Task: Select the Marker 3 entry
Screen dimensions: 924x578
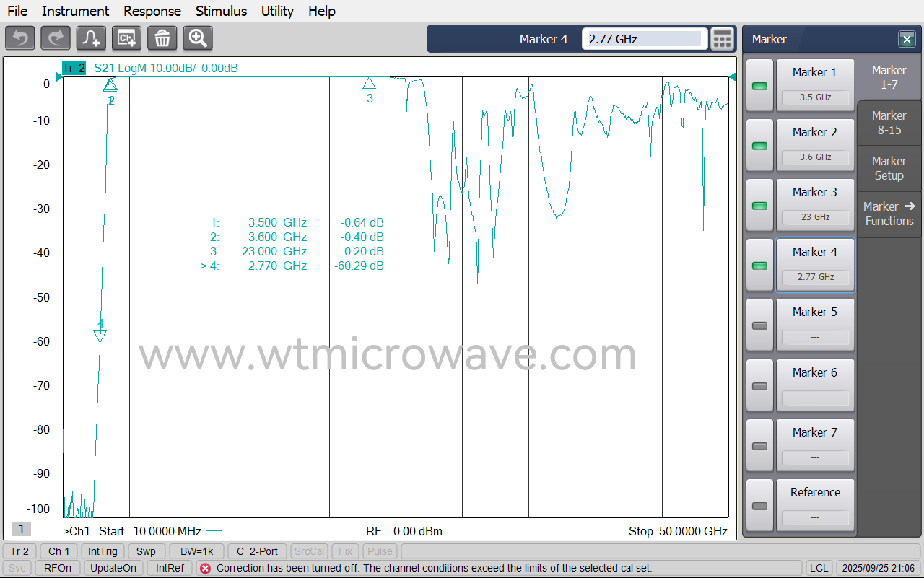Action: [x=815, y=204]
